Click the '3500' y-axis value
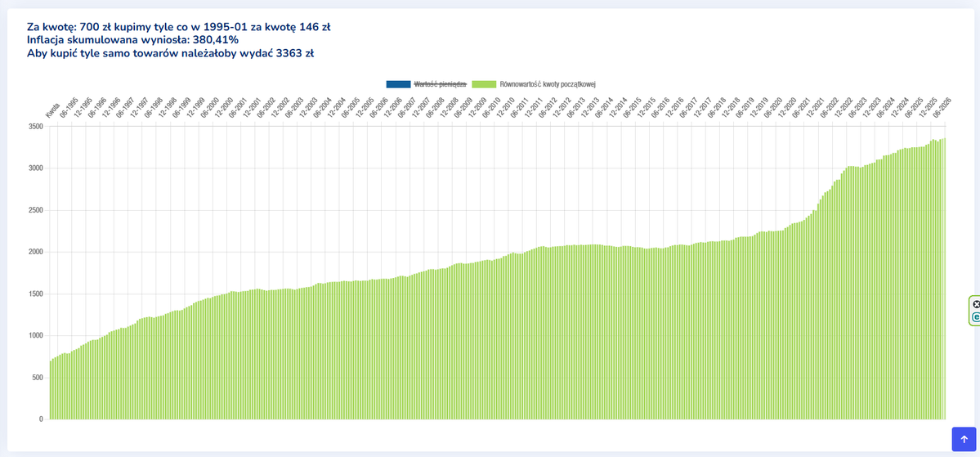Image resolution: width=980 pixels, height=457 pixels. coord(36,126)
